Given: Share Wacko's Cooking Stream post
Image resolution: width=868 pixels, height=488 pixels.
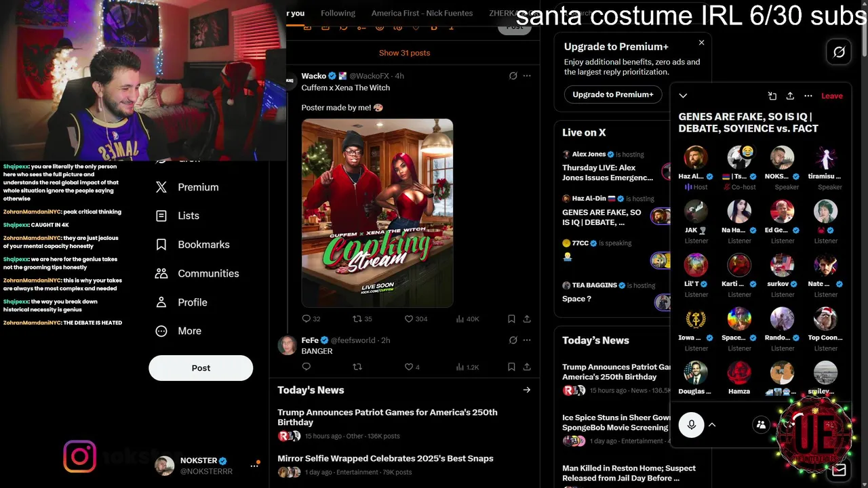Looking at the screenshot, I should tap(527, 319).
